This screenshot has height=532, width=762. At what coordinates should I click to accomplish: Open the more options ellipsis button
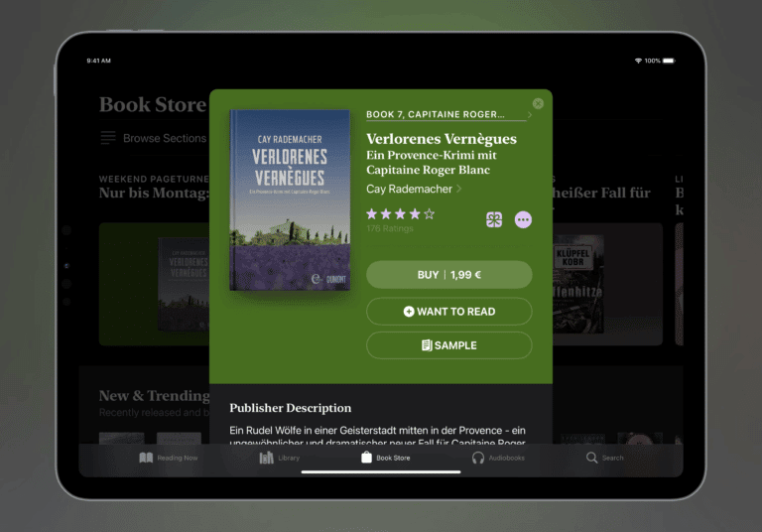point(523,219)
